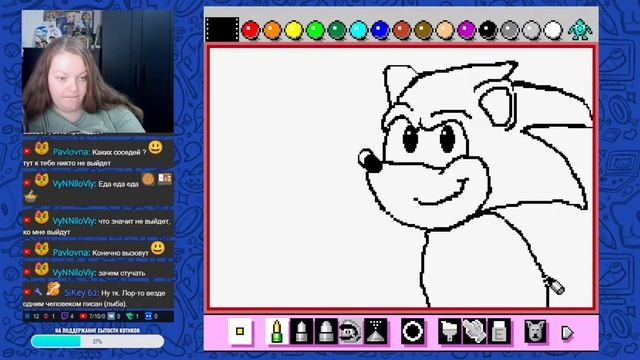Pick the magenta purple paint color
The height and width of the screenshot is (360, 640).
click(467, 30)
